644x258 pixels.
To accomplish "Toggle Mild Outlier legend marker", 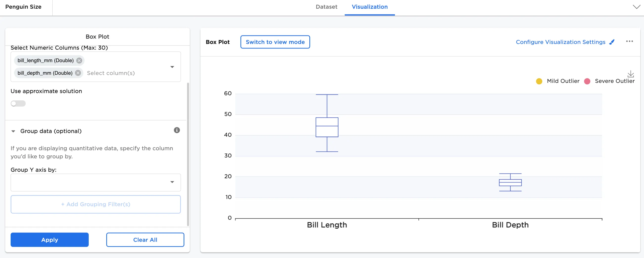I will (539, 81).
